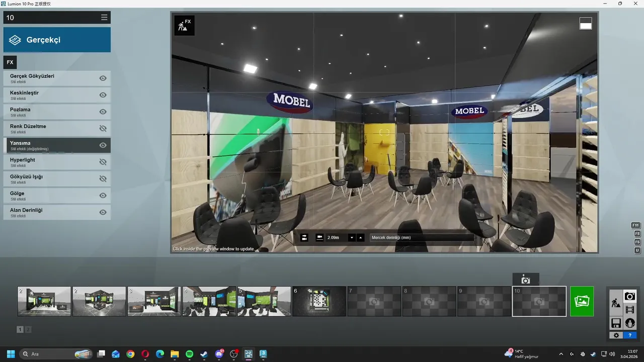This screenshot has width=644, height=362.
Task: Switch to Build mode icon
Action: tap(616, 303)
